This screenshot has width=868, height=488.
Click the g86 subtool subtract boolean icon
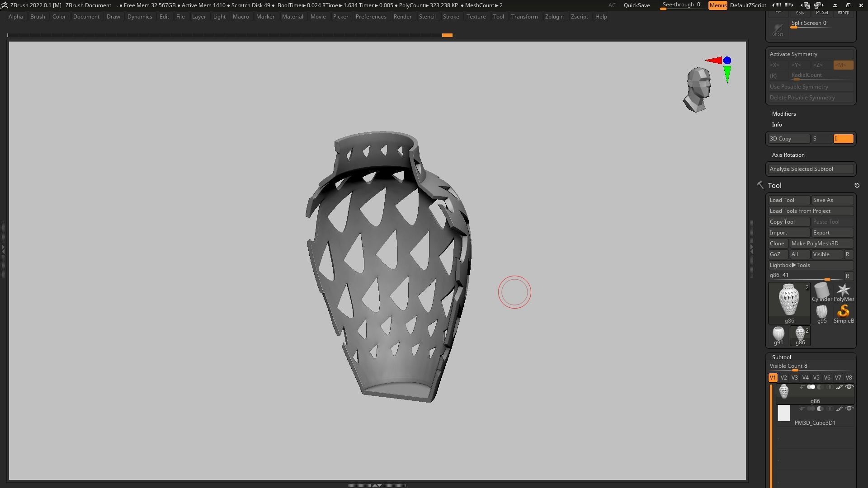[820, 387]
